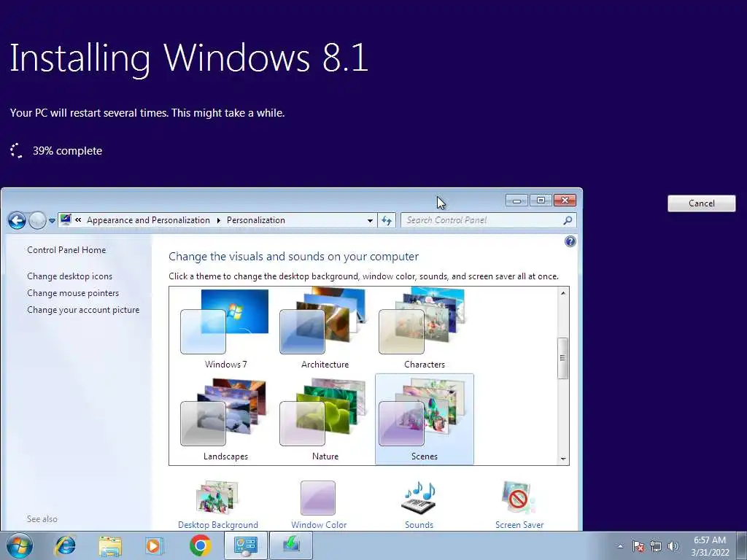This screenshot has width=747, height=560.
Task: Expand the breadcrumb arrow before Personalization
Action: [x=219, y=220]
